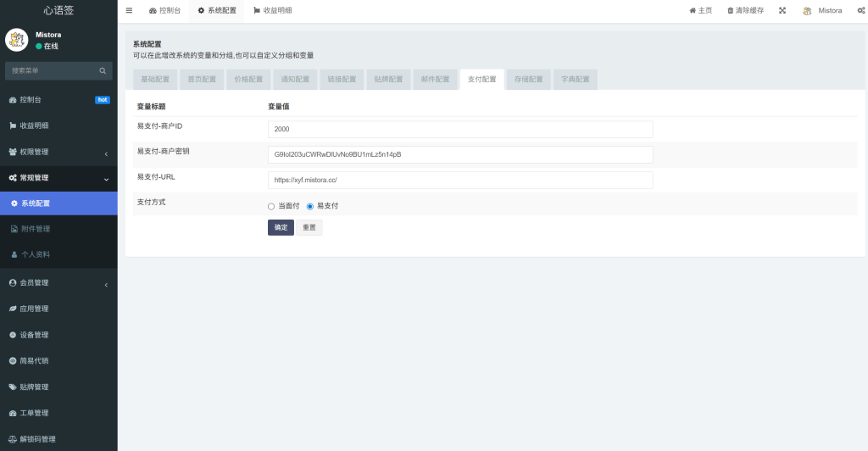This screenshot has height=451, width=868.
Task: Focus the 易支付-商户密钥 input field
Action: (460, 154)
